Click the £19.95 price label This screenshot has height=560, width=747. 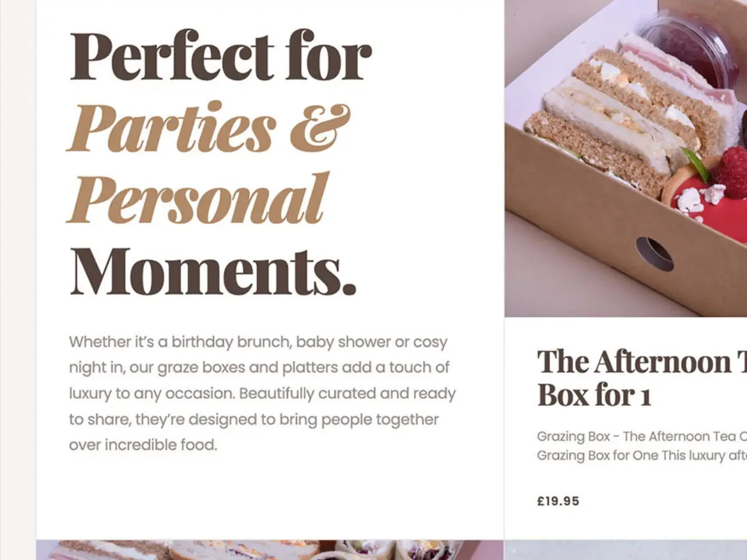pos(558,501)
